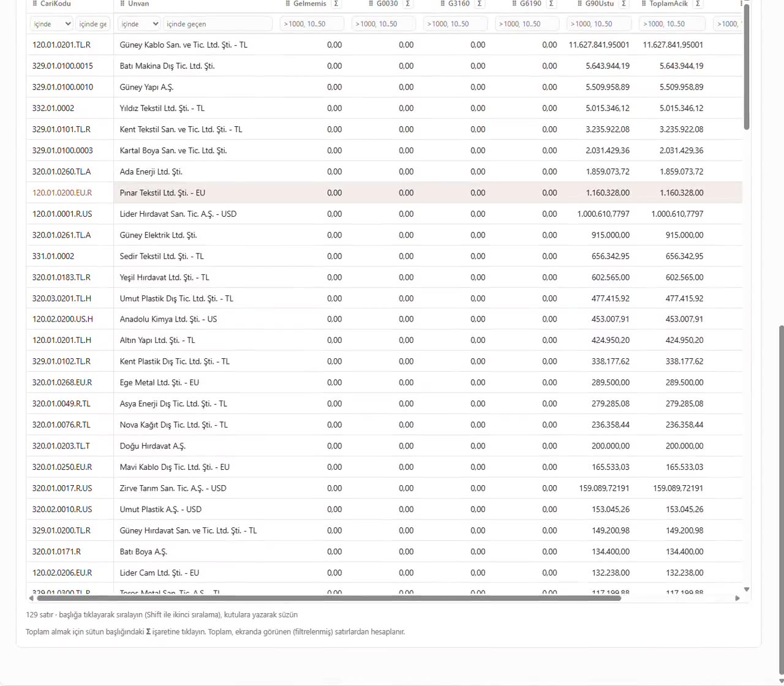This screenshot has height=686, width=784.
Task: Click the Doğu Hırdavat A.Ş. cell
Action: click(x=153, y=446)
